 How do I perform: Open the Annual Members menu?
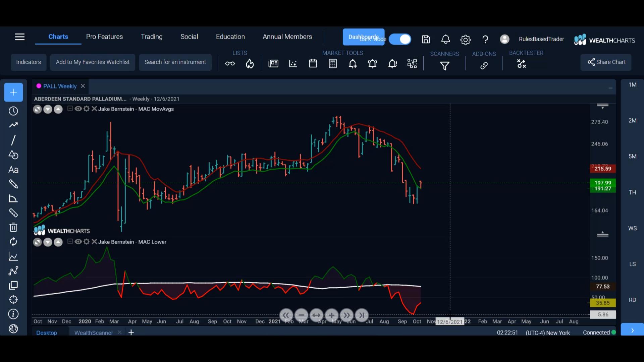pyautogui.click(x=287, y=37)
